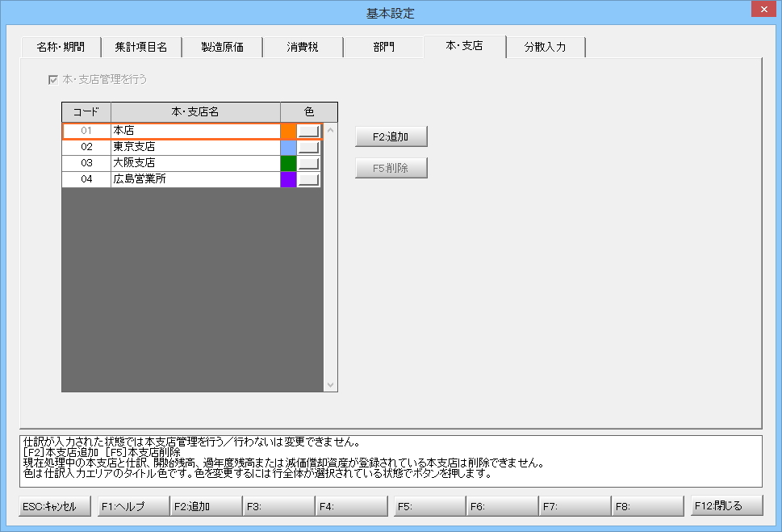782x532 pixels.
Task: Open the 製造原価 tab
Action: (x=222, y=47)
